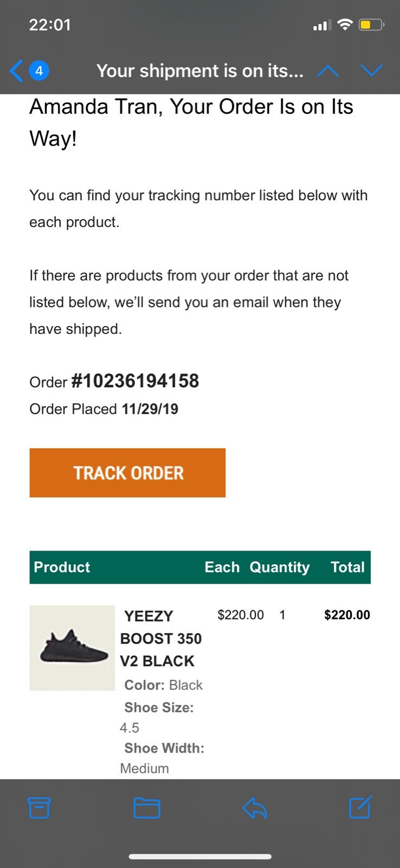Tap the email subject title in header

point(199,71)
